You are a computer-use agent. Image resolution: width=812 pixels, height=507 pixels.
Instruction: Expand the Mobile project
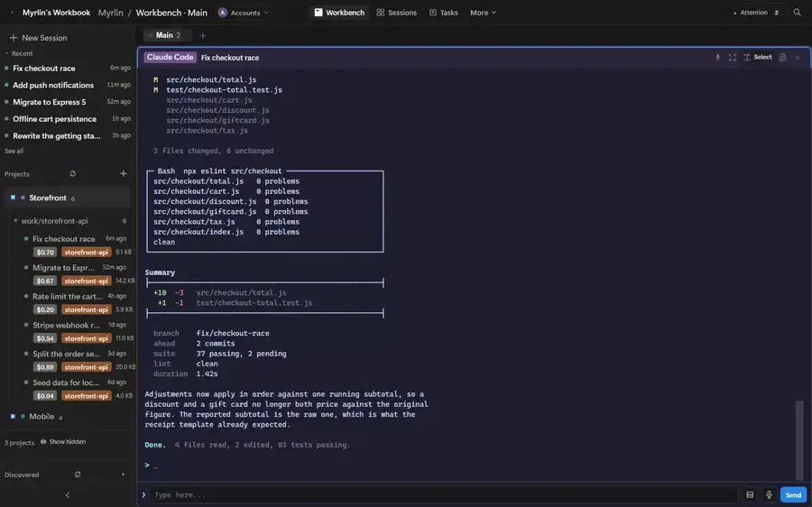42,417
